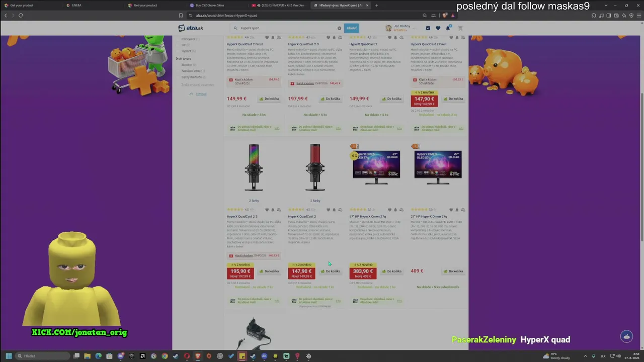Click the Brave Shields icon in address bar
Viewport: 644px width, 362px height.
coord(446,16)
